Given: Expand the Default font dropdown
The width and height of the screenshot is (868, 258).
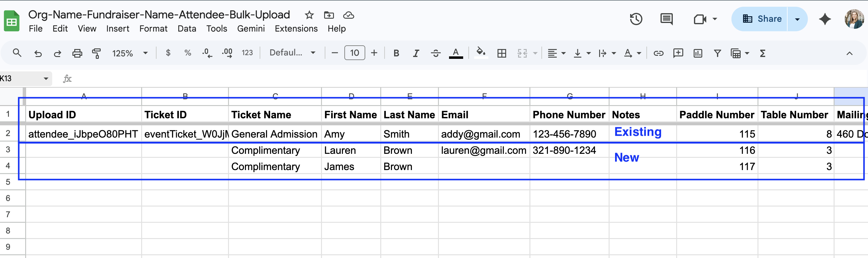Looking at the screenshot, I should pyautogui.click(x=292, y=53).
